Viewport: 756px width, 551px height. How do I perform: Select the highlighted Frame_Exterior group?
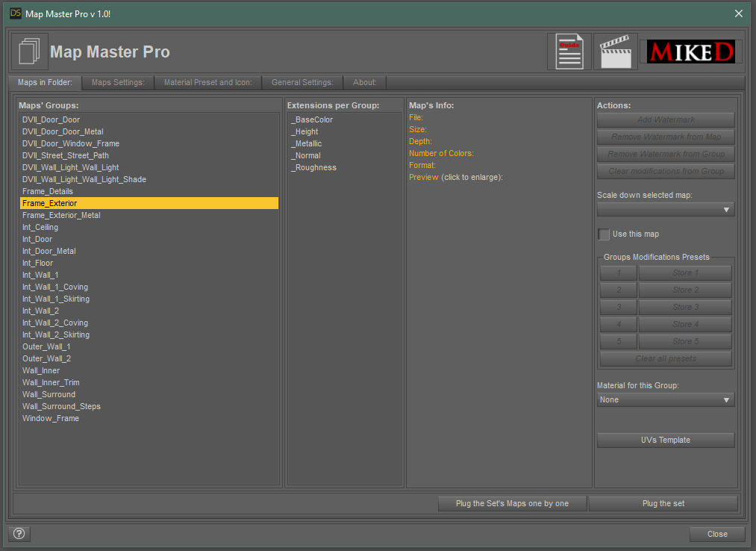[x=149, y=203]
